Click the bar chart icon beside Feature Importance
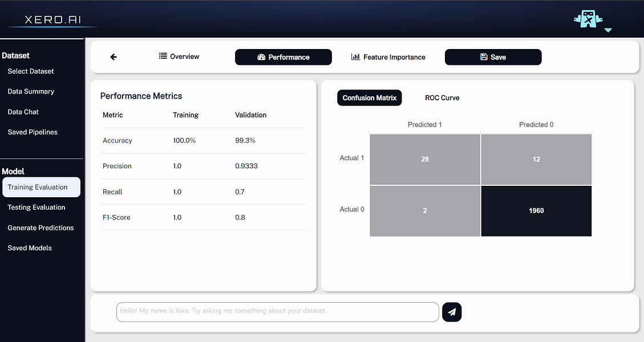 point(355,57)
